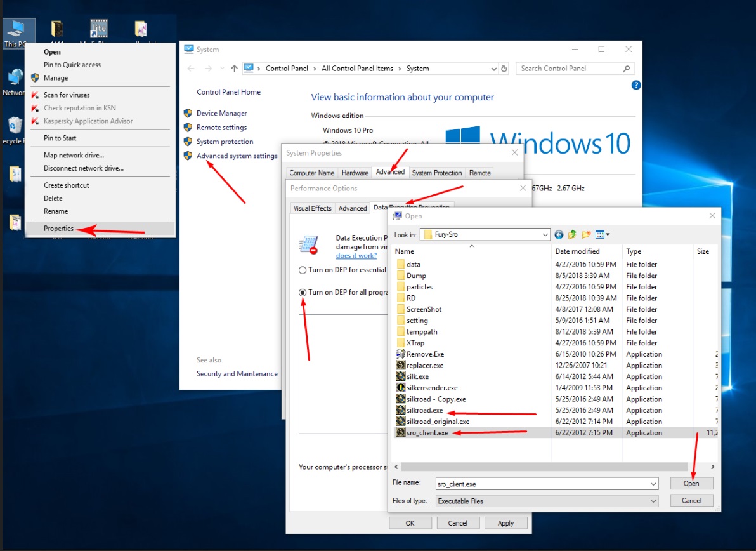The width and height of the screenshot is (756, 551).
Task: Select Turn on DEP for all programs
Action: coord(303,293)
